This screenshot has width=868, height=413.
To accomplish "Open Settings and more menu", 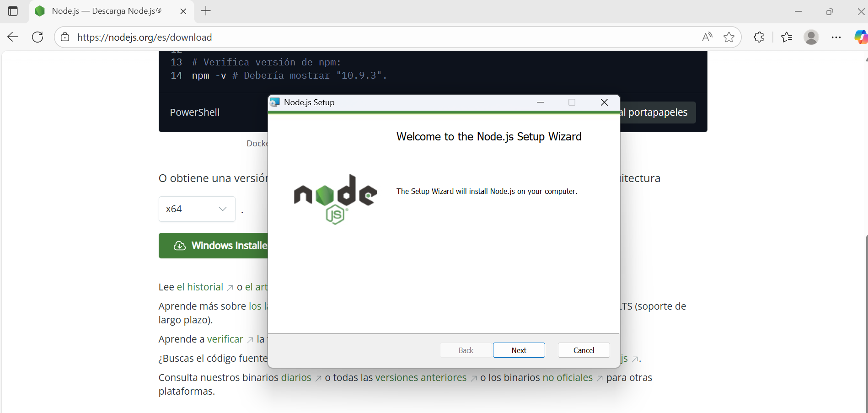I will click(x=837, y=37).
